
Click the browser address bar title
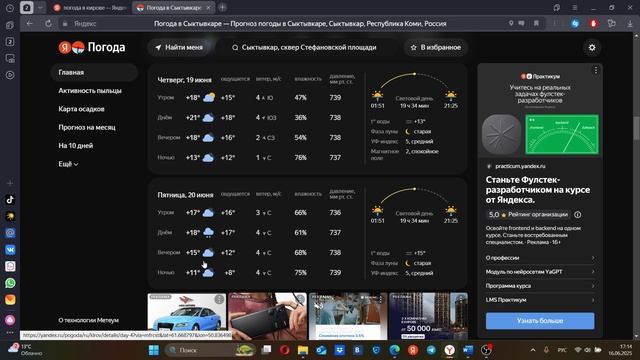tap(300, 24)
